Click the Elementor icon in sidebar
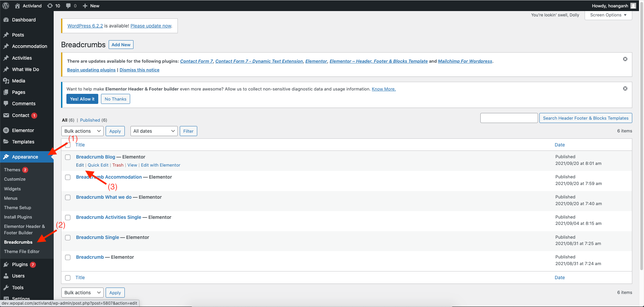 [x=6, y=130]
